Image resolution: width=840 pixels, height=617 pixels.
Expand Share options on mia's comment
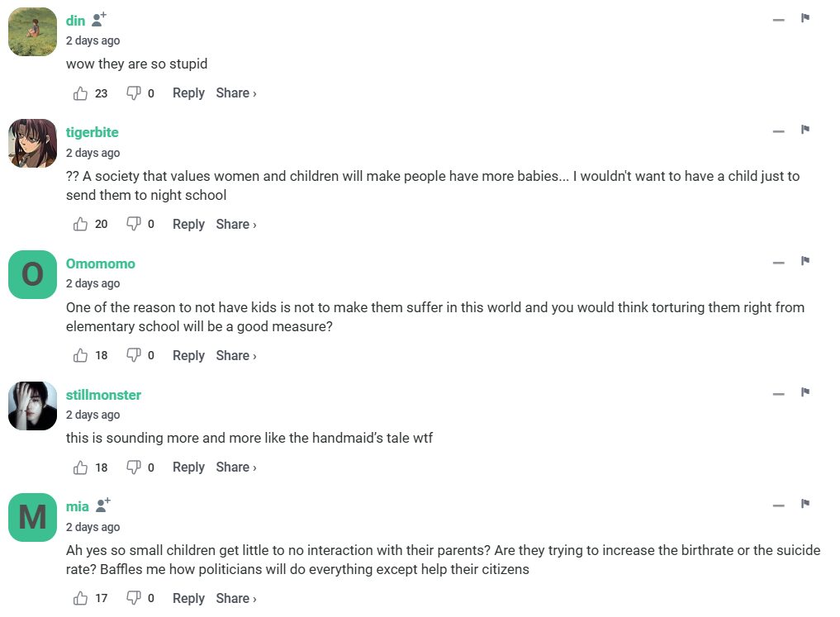[236, 598]
